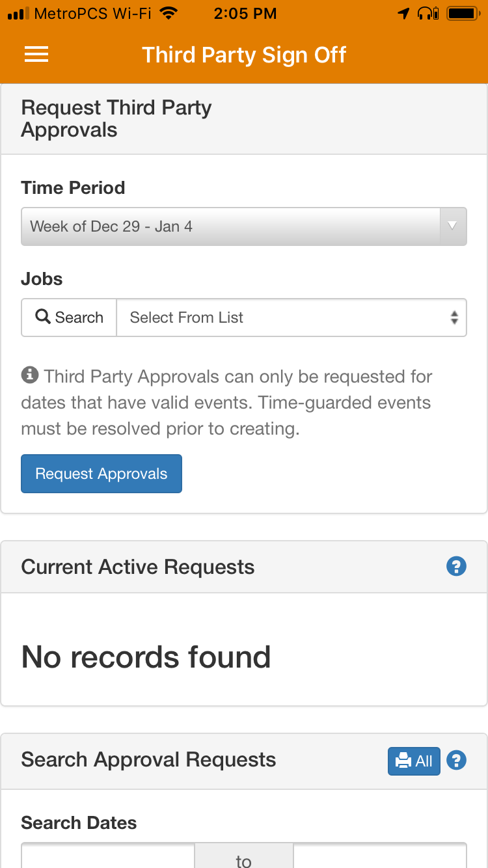Click the Search Dates end date field

click(380, 856)
